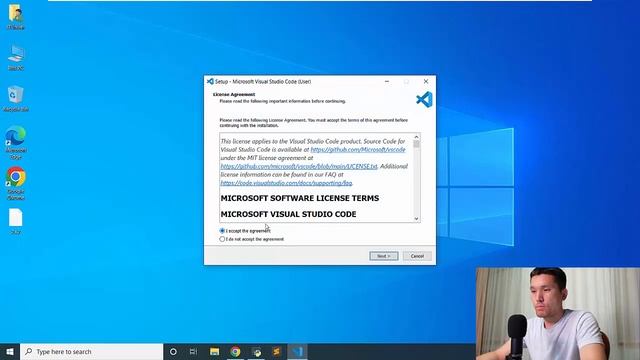This screenshot has height=360, width=640.
Task: Click the taskbar search box
Action: point(91,351)
